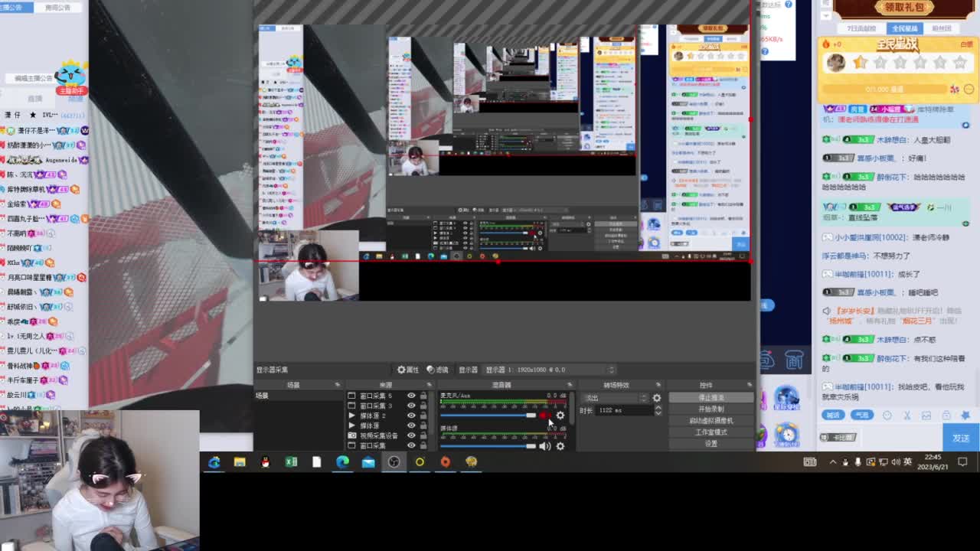Click 启动虚拟摄像机 virtual camera button

pyautogui.click(x=711, y=421)
